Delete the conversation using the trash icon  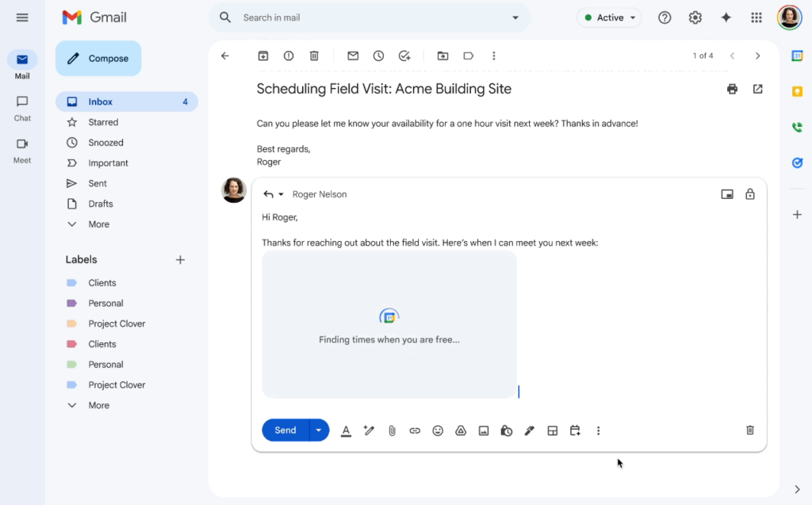(314, 55)
